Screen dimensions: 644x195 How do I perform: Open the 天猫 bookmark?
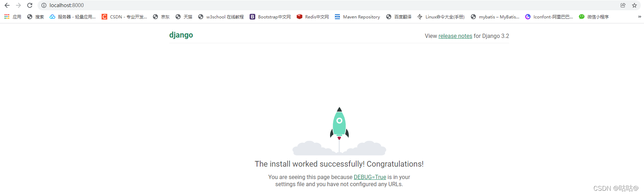point(184,17)
